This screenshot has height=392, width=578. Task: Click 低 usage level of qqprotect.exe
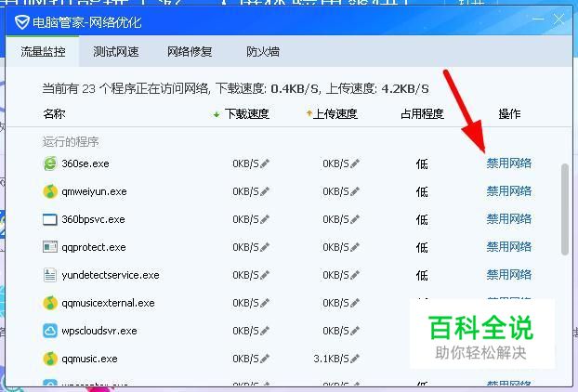[422, 248]
